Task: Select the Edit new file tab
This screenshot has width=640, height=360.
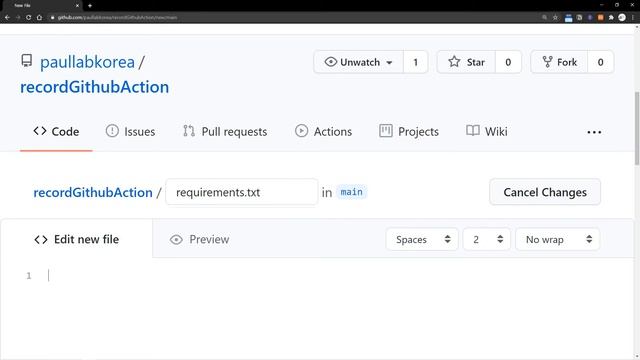Action: (77, 239)
